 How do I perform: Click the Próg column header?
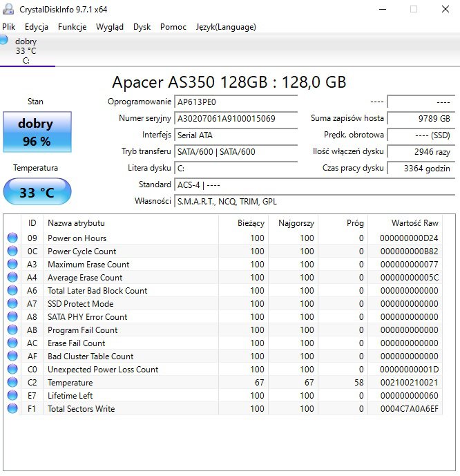click(343, 223)
